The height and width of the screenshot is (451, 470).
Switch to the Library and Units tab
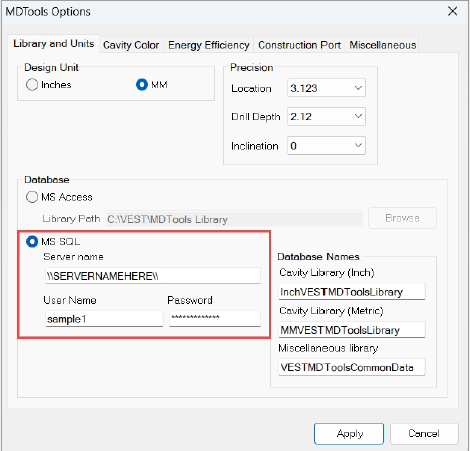coord(54,44)
